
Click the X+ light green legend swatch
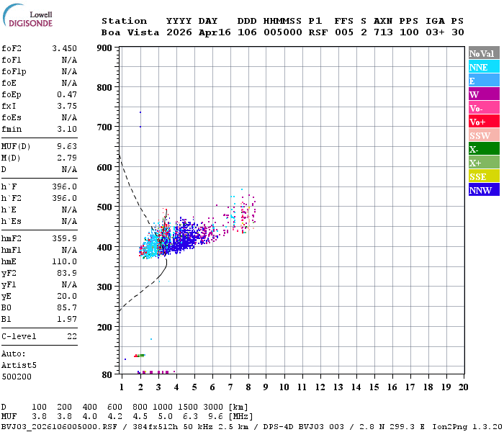[x=484, y=163]
